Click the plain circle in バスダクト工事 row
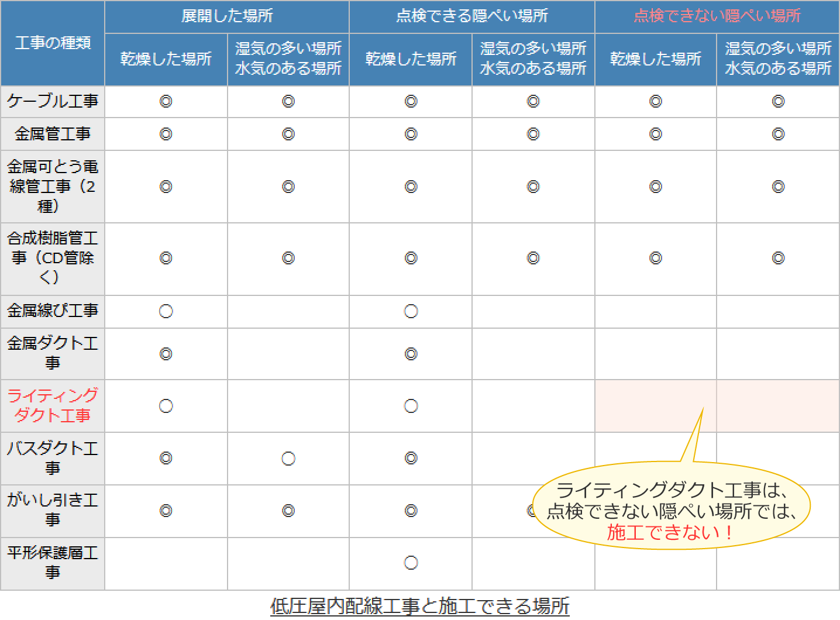This screenshot has width=840, height=620. (288, 459)
